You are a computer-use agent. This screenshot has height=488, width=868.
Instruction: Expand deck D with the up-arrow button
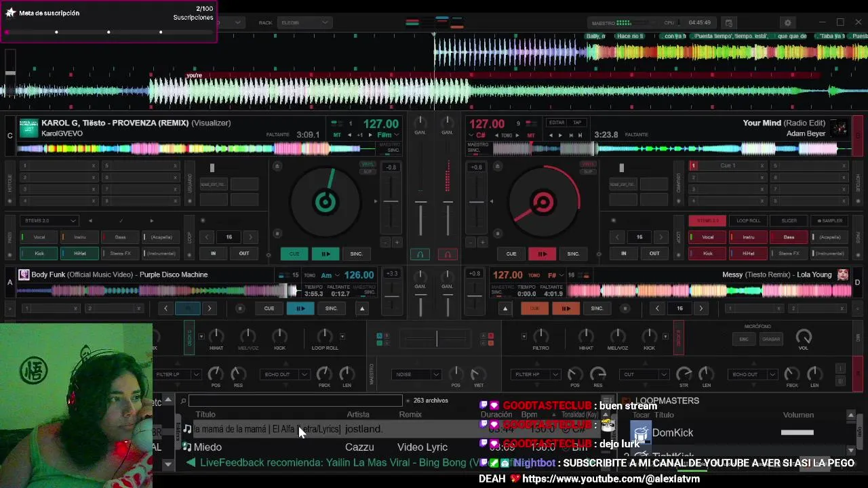click(x=505, y=308)
